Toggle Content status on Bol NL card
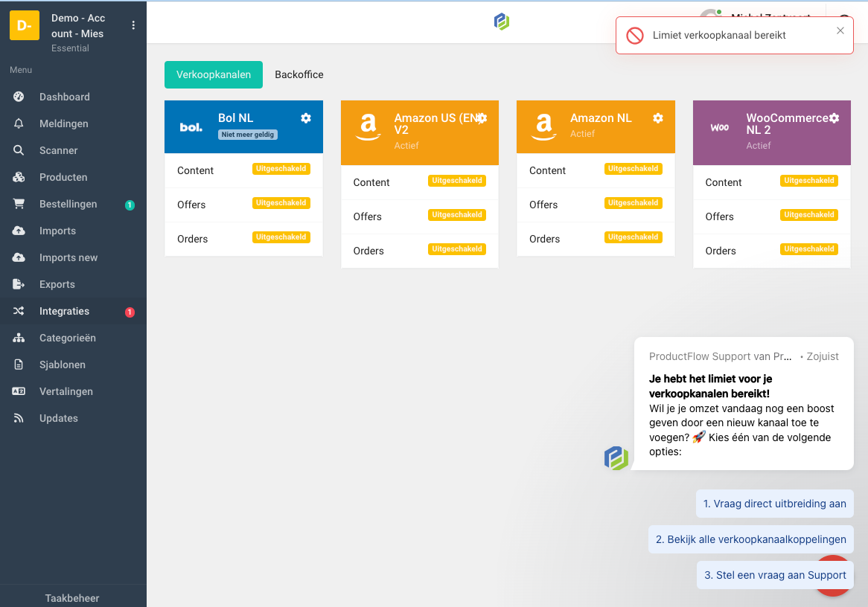 pos(281,169)
